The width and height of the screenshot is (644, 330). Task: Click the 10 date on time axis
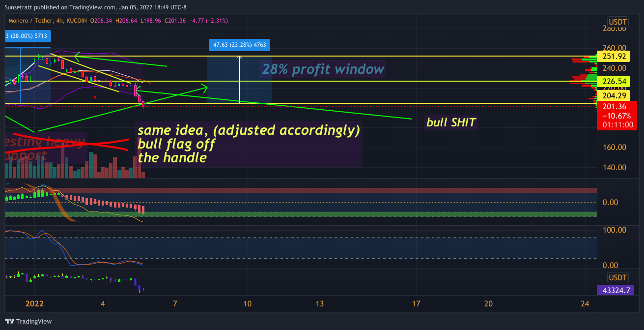pyautogui.click(x=247, y=303)
